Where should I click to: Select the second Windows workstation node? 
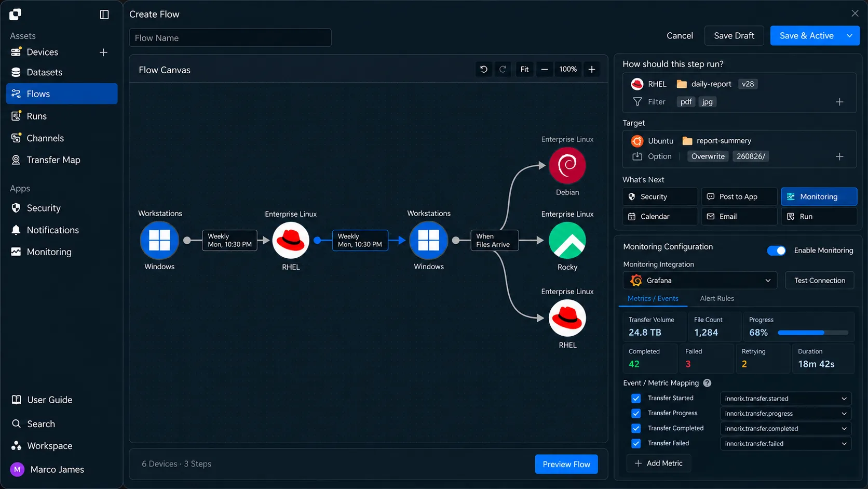tap(429, 240)
